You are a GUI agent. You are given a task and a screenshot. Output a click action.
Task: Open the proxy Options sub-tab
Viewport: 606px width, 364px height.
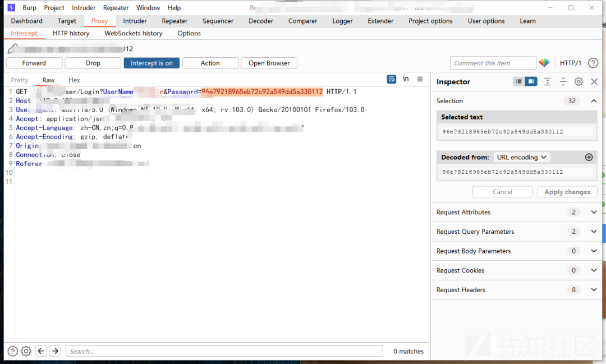click(x=189, y=33)
